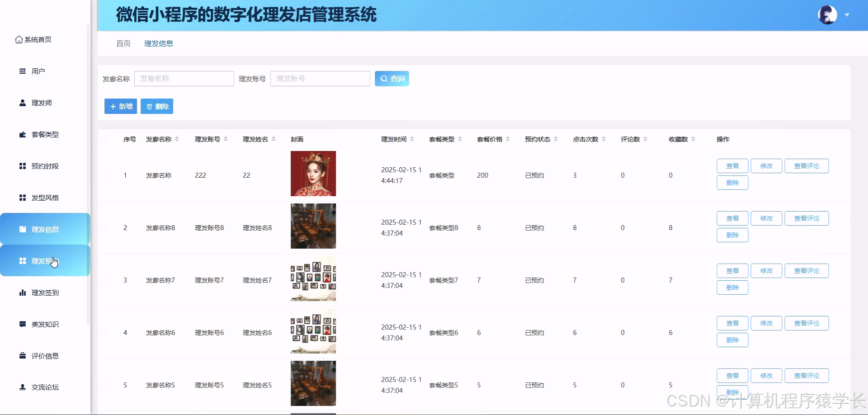
Task: Click the 理发师 barber icon in sidebar
Action: point(22,103)
